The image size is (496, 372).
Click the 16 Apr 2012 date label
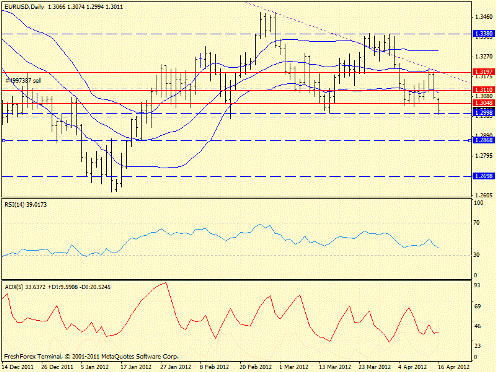(454, 367)
